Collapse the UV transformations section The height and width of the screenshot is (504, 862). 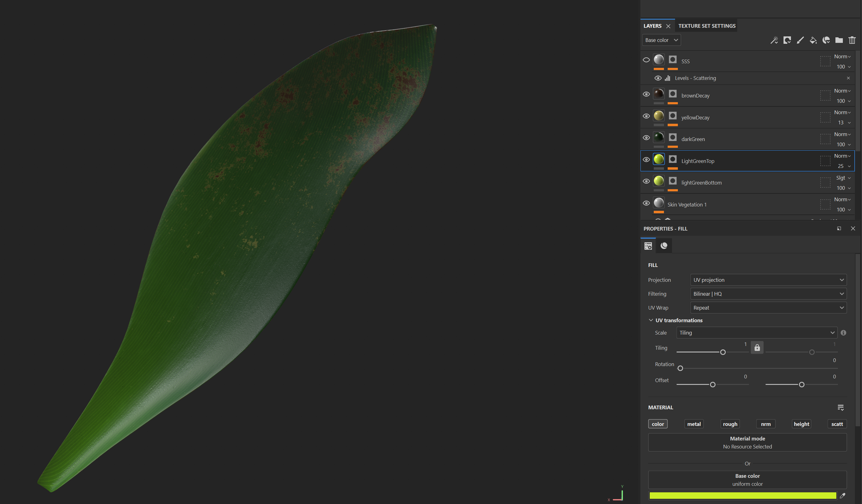pos(651,320)
